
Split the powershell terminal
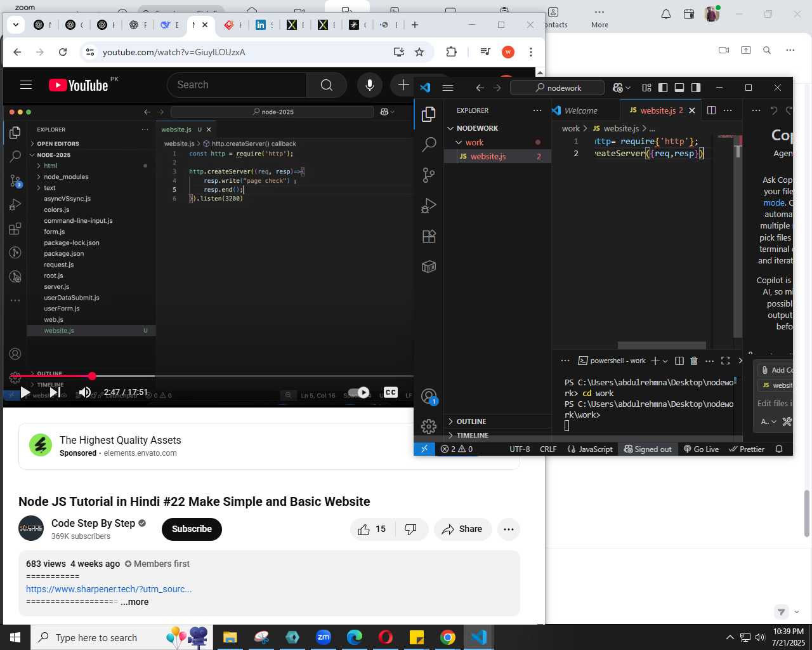click(x=679, y=361)
